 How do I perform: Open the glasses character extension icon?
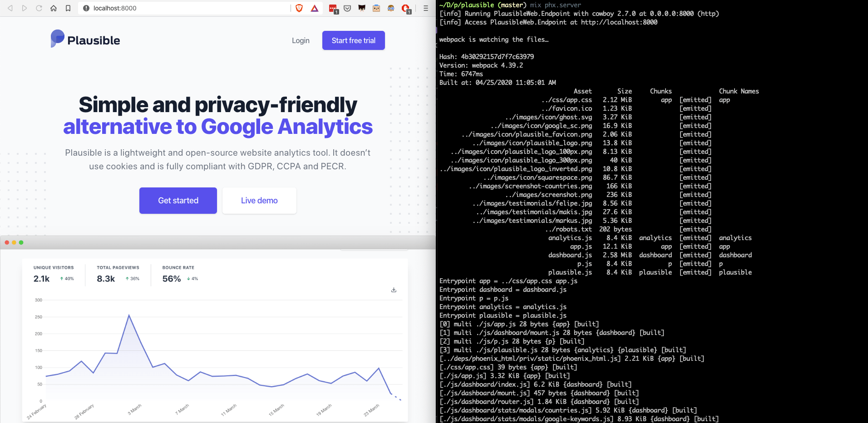(391, 8)
